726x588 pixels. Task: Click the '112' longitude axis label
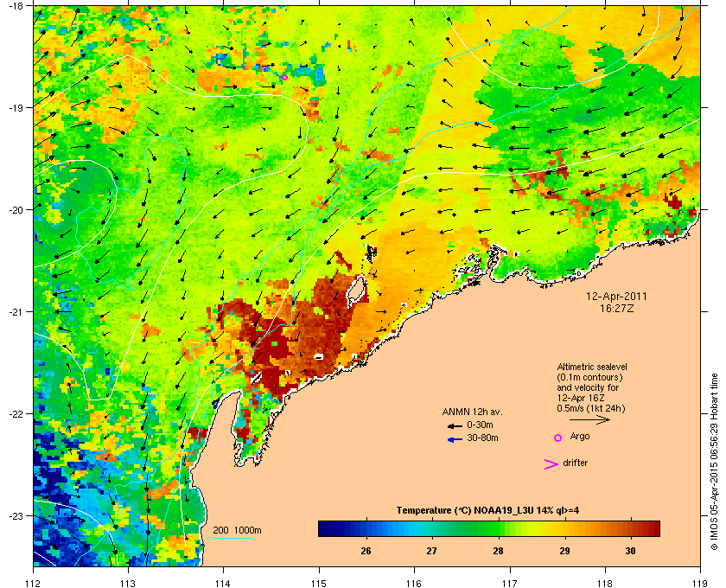tap(34, 583)
